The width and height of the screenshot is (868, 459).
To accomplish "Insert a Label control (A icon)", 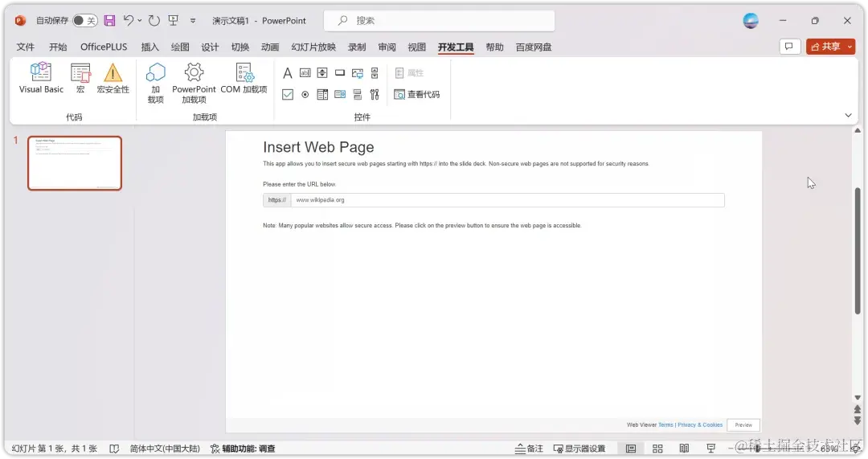I will [287, 73].
